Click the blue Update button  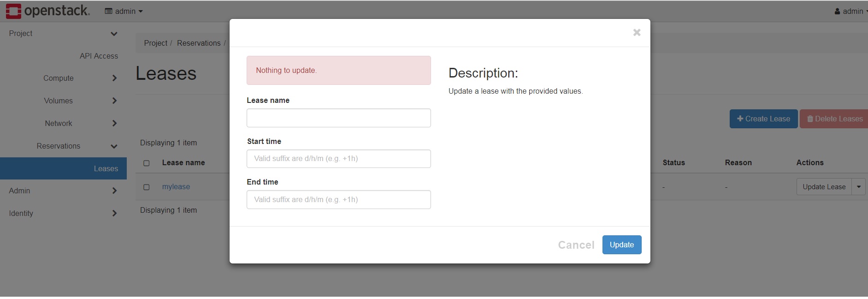tap(622, 245)
